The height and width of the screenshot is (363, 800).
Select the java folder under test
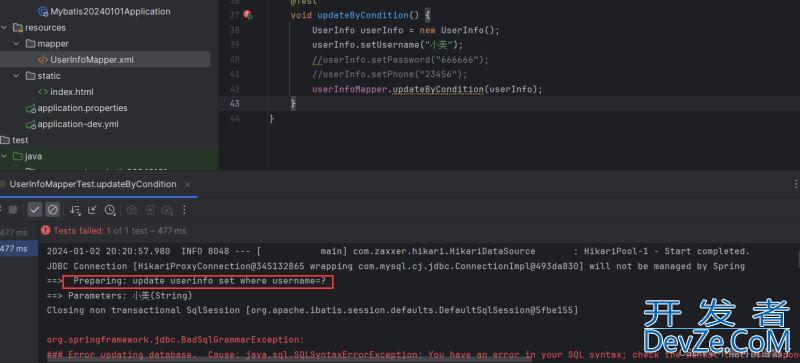pyautogui.click(x=33, y=156)
